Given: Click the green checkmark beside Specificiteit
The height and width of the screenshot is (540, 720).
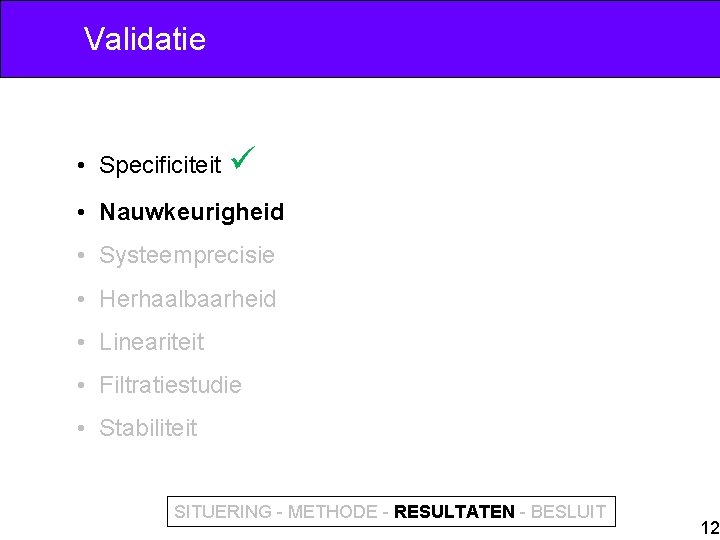Looking at the screenshot, I should [243, 158].
